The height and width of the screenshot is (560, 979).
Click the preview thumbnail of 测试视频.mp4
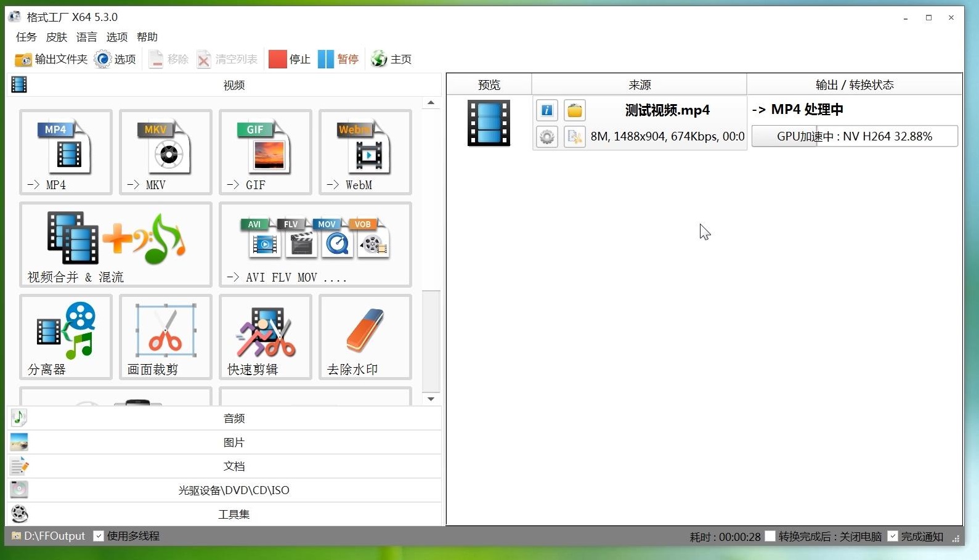coord(489,123)
